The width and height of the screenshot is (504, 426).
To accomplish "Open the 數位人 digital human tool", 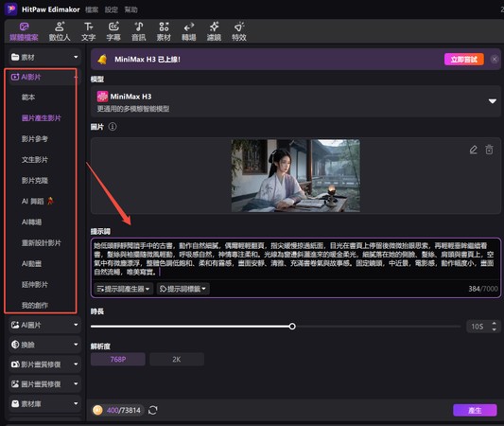I will pyautogui.click(x=60, y=31).
